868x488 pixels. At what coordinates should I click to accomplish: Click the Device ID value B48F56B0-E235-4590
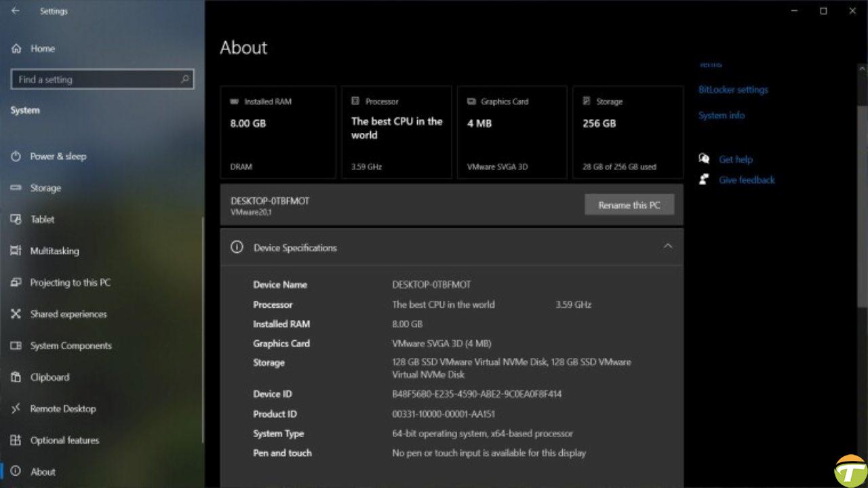click(x=477, y=394)
